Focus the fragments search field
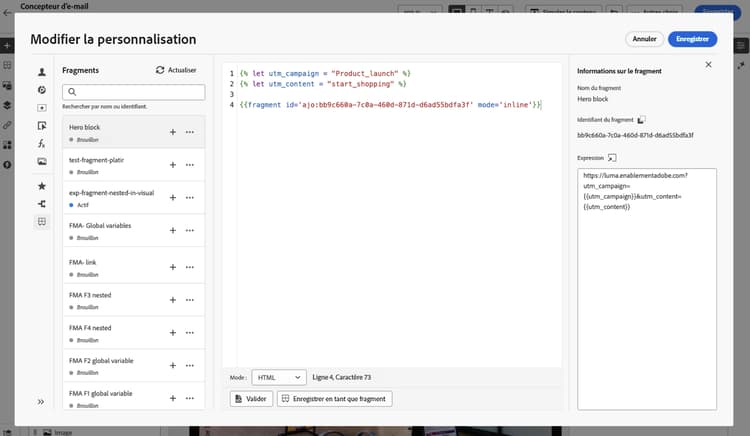This screenshot has width=750, height=436. click(133, 92)
